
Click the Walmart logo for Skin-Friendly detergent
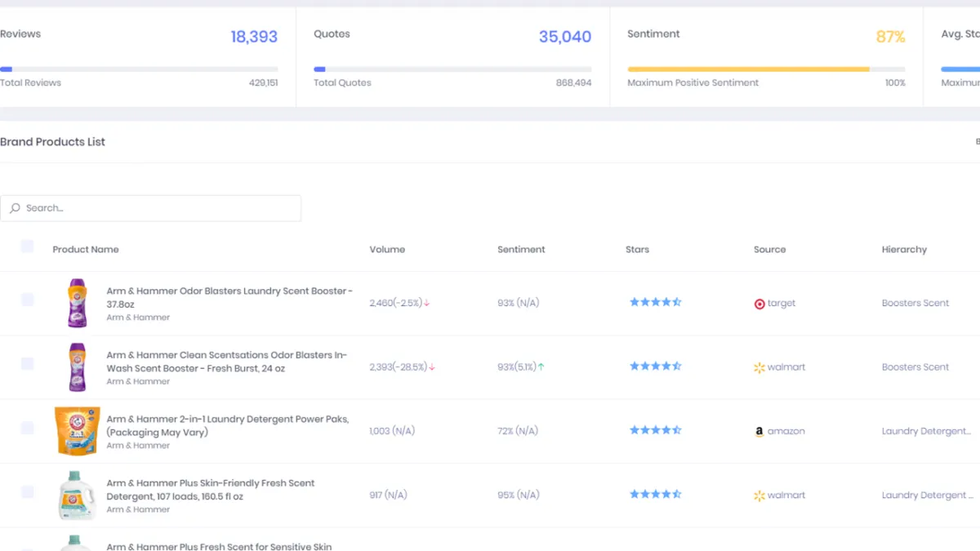pos(759,495)
